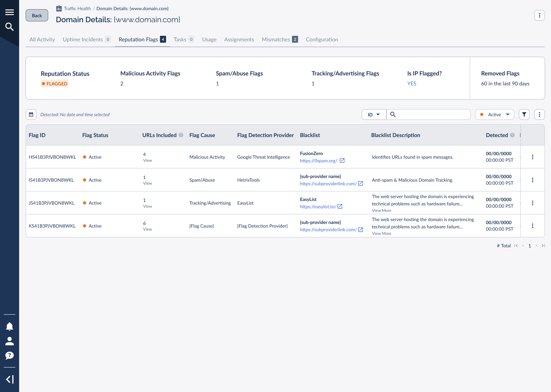Click flag ID HS41B3PJVBON8WKL cell
551x392 pixels.
52,157
